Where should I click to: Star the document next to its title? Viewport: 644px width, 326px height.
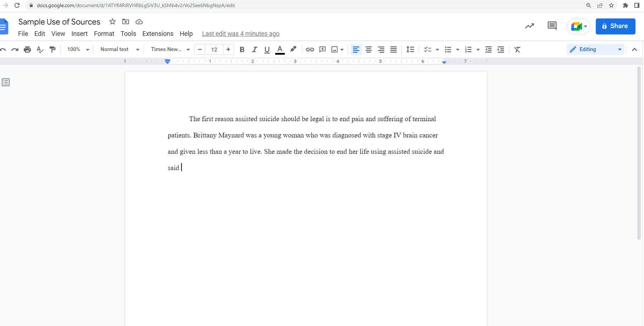tap(112, 22)
